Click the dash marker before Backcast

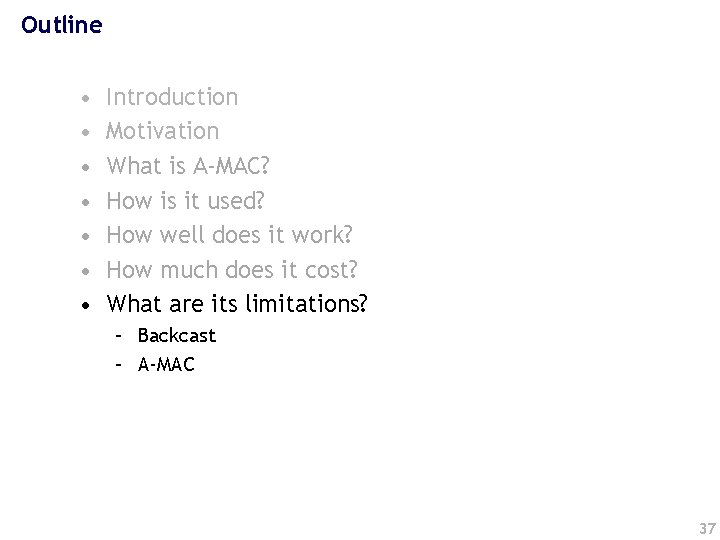pyautogui.click(x=118, y=337)
